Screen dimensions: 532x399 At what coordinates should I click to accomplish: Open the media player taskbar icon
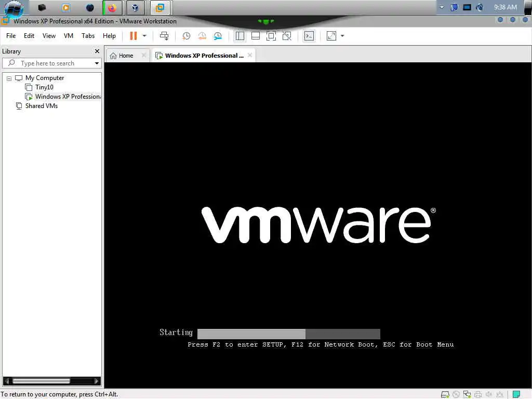[x=66, y=7]
